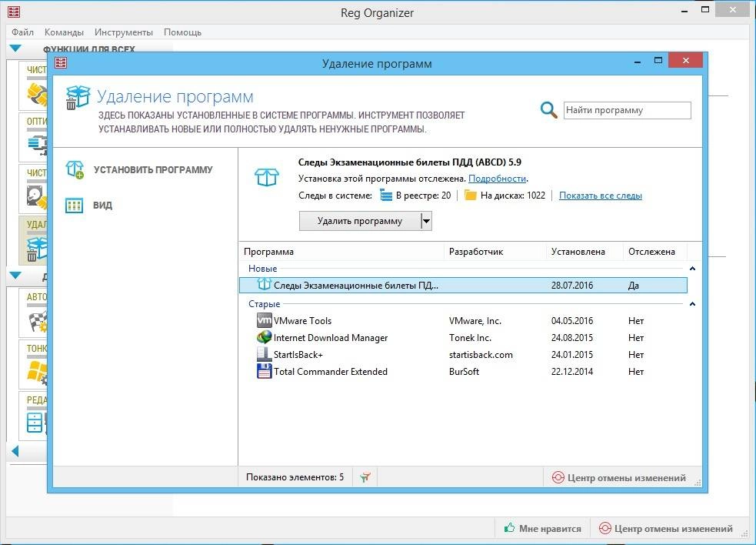Select Total Commander Extended entry
The width and height of the screenshot is (756, 545).
463,371
